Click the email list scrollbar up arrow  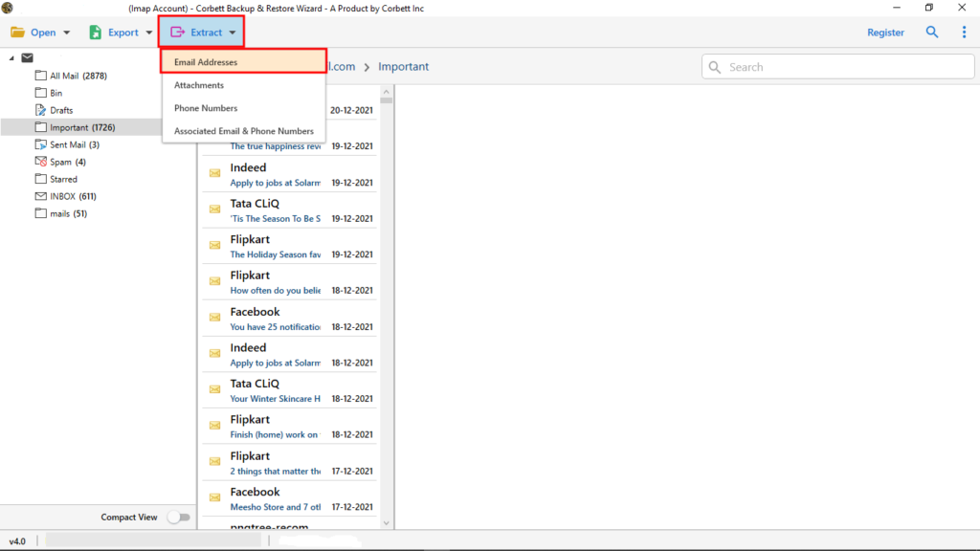click(387, 92)
